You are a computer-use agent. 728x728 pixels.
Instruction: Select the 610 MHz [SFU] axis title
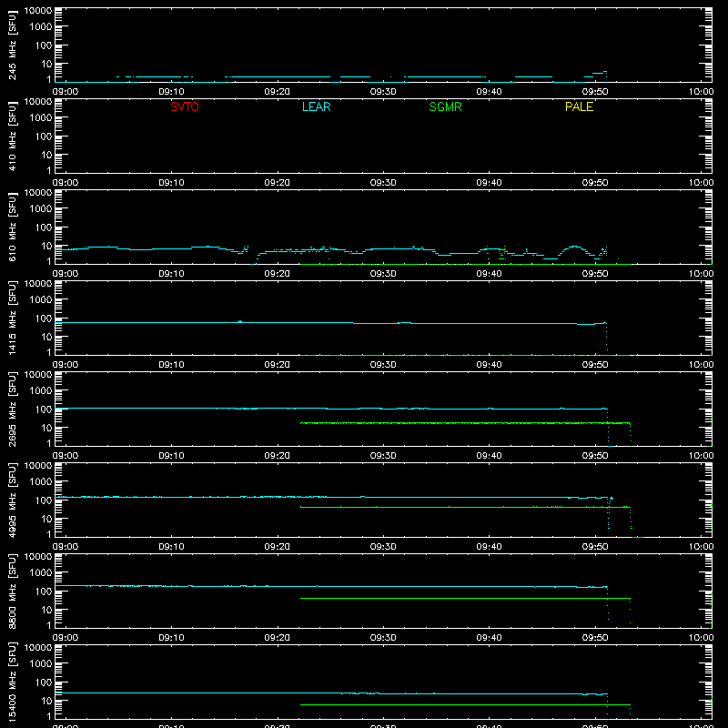coord(12,227)
